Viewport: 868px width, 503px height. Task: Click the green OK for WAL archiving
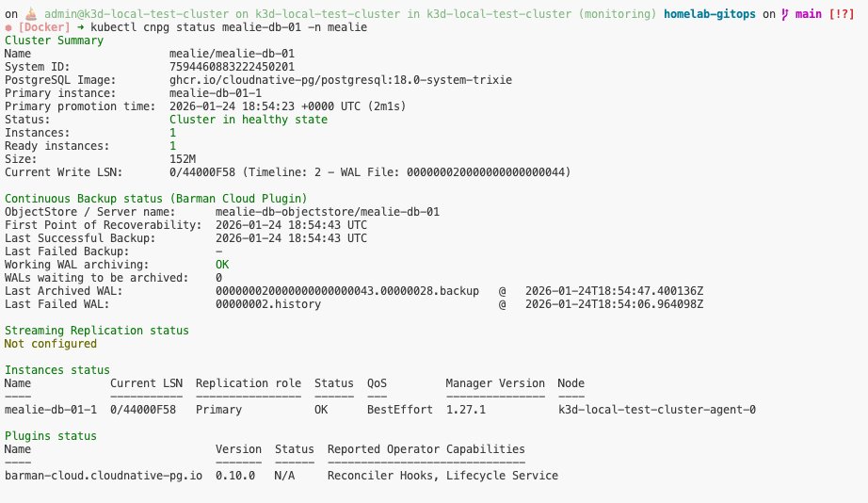222,265
